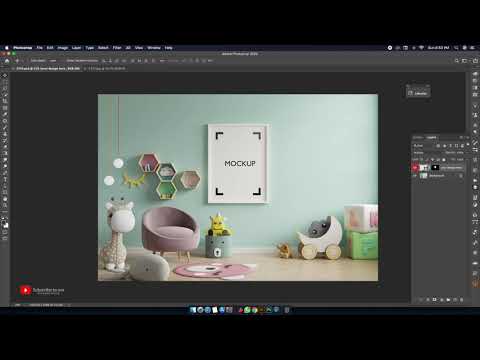Image resolution: width=480 pixels, height=360 pixels.
Task: Select the Eraser tool
Action: (x=5, y=147)
